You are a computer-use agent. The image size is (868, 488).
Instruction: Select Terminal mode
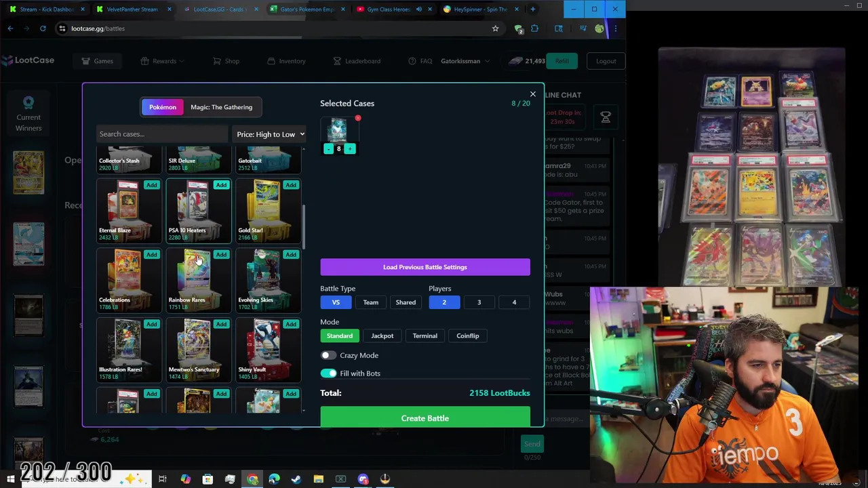(x=425, y=336)
